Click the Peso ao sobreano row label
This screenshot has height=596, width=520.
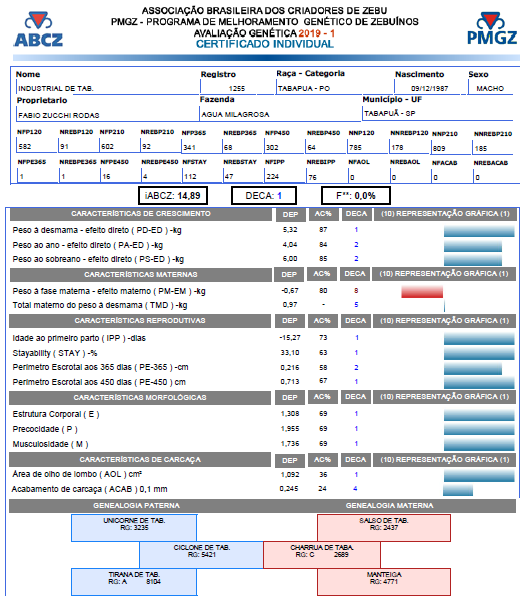pyautogui.click(x=98, y=259)
